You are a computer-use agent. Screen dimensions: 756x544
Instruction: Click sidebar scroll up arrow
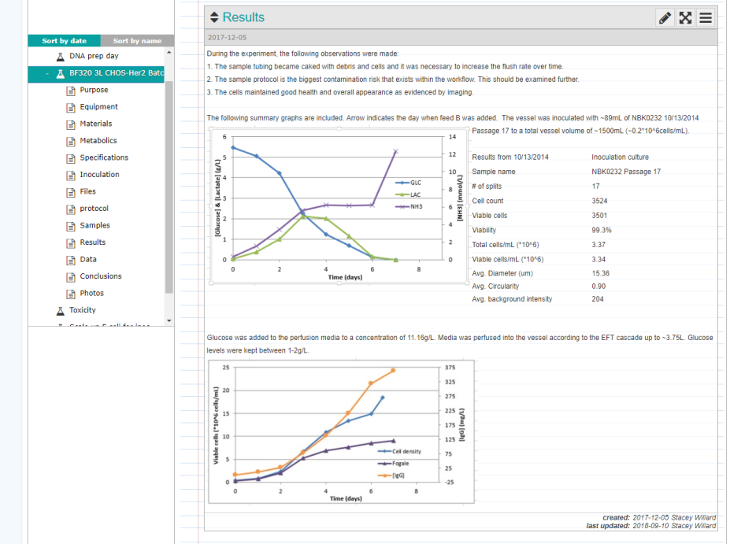[x=169, y=52]
